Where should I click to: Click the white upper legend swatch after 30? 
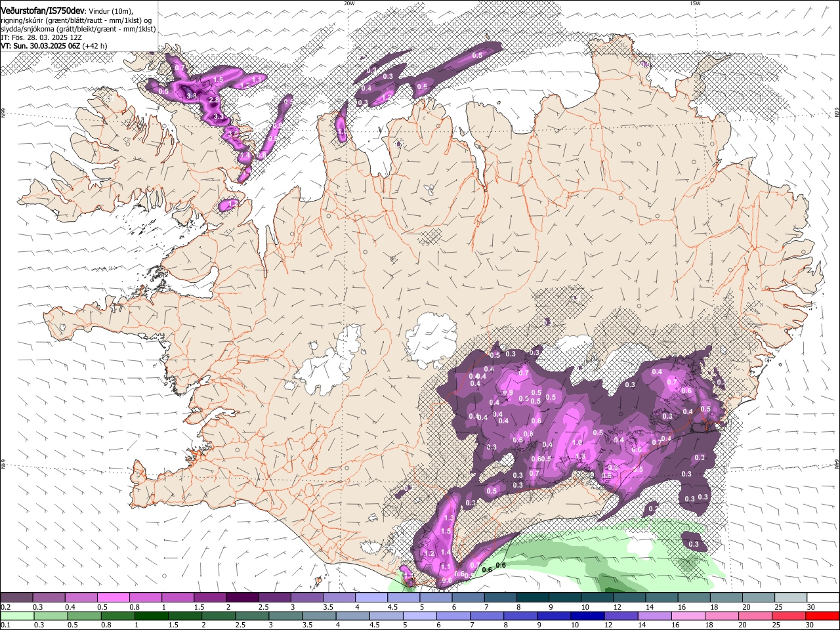(x=823, y=598)
